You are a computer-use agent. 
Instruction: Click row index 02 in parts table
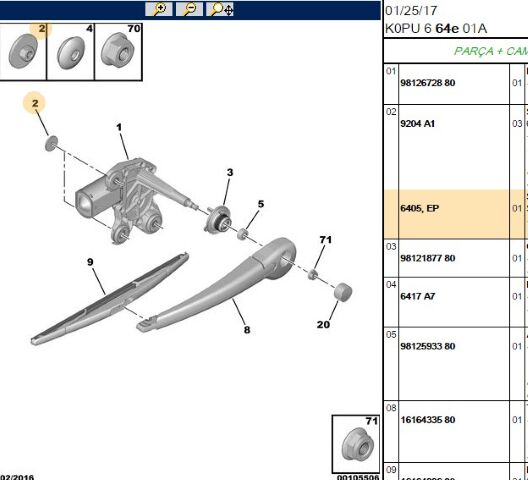click(x=391, y=112)
